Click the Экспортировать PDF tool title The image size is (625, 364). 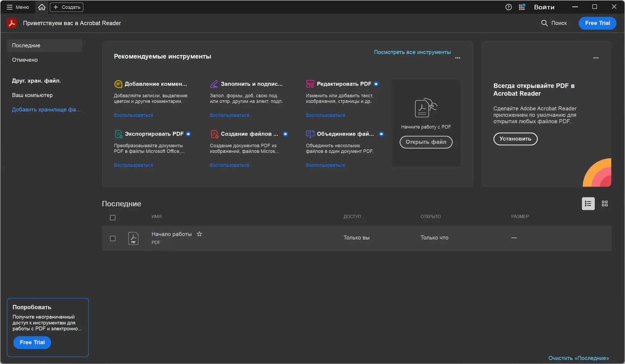coord(154,134)
